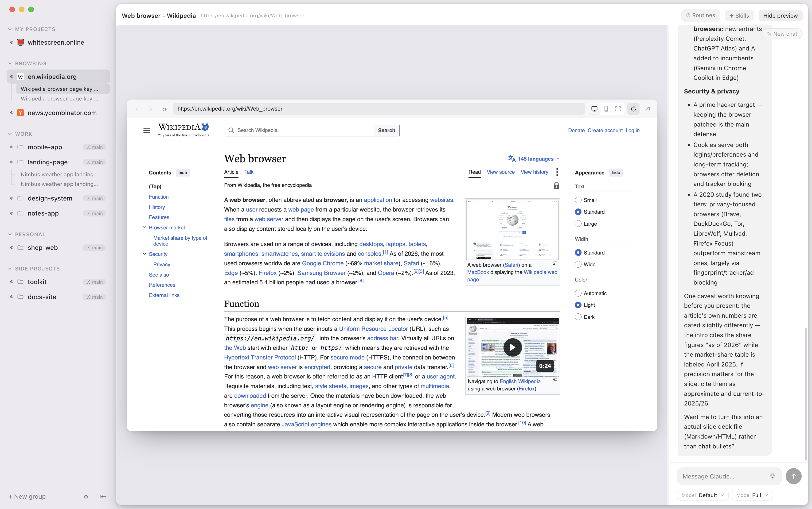Image resolution: width=812 pixels, height=509 pixels.
Task: Hide the Contents sidebar
Action: [x=183, y=172]
